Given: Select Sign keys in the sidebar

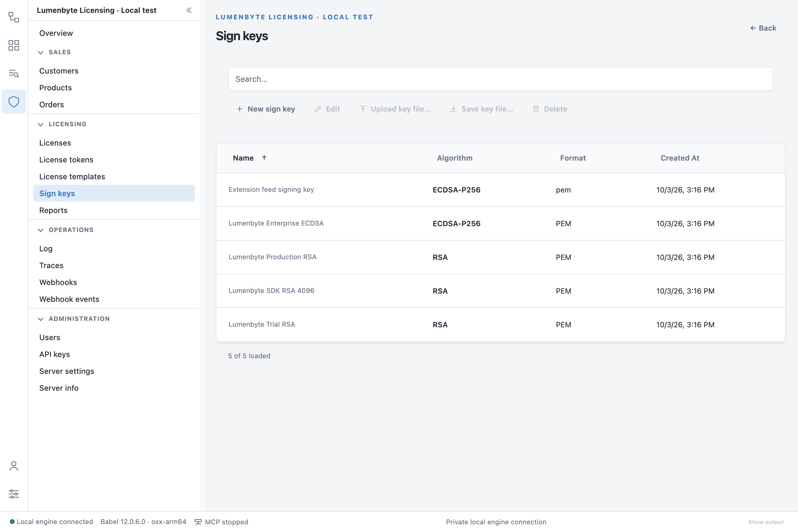Looking at the screenshot, I should (114, 193).
